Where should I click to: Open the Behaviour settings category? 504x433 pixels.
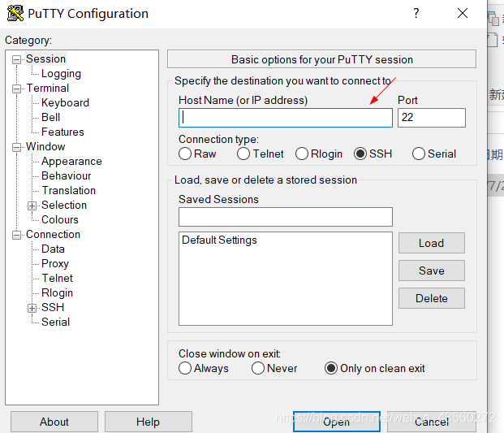tap(67, 176)
